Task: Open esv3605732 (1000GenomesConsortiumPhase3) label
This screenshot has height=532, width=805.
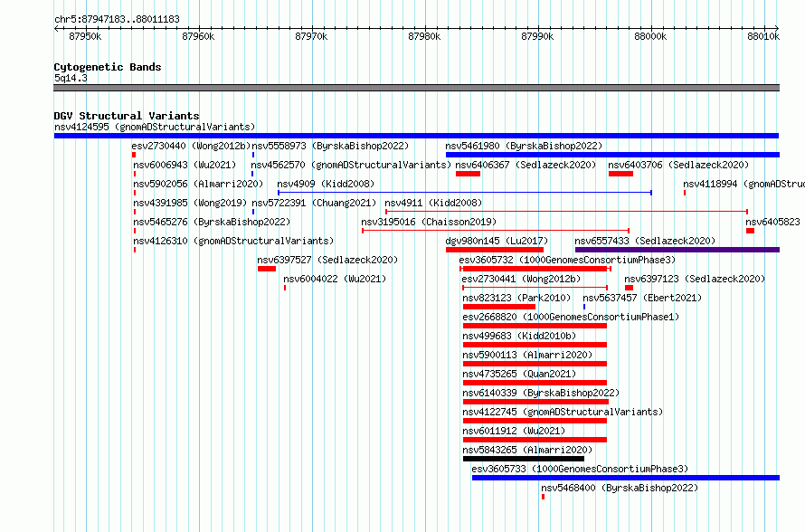Action: [x=567, y=260]
